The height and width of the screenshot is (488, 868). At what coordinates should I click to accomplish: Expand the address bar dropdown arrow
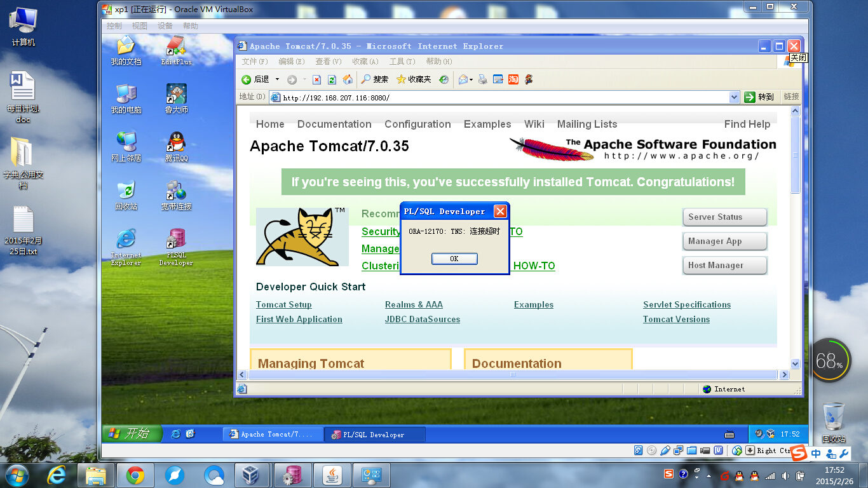(x=735, y=97)
